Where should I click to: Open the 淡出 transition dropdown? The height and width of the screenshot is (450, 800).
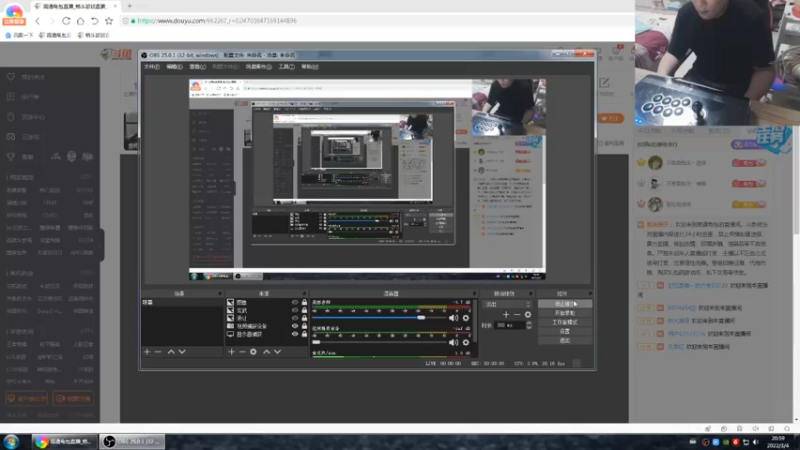pos(507,304)
